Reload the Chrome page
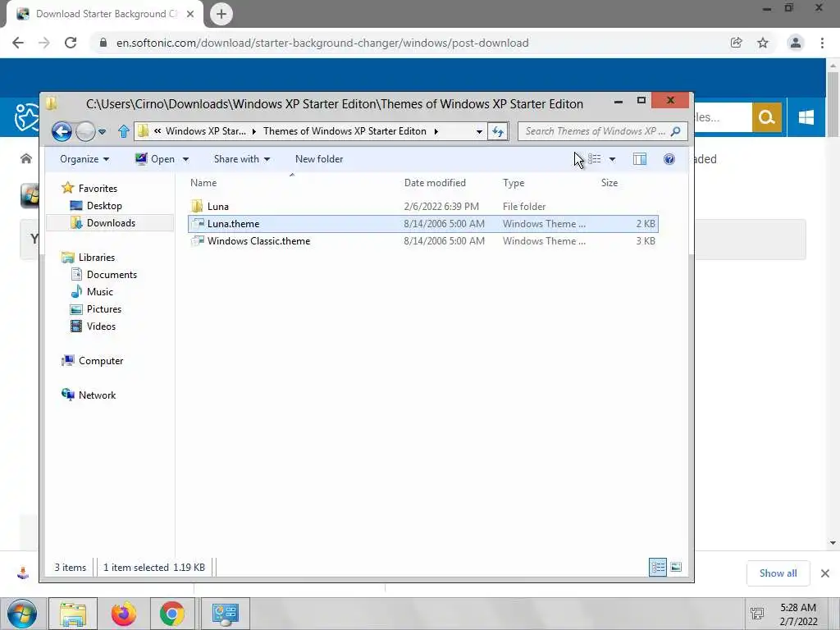This screenshot has width=840, height=630. click(71, 43)
